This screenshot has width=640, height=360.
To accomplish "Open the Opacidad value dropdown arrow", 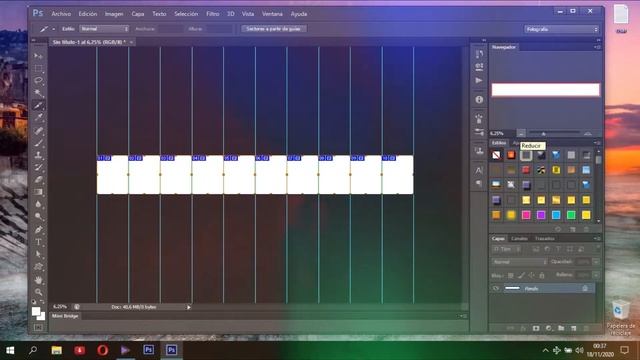I will (596, 262).
